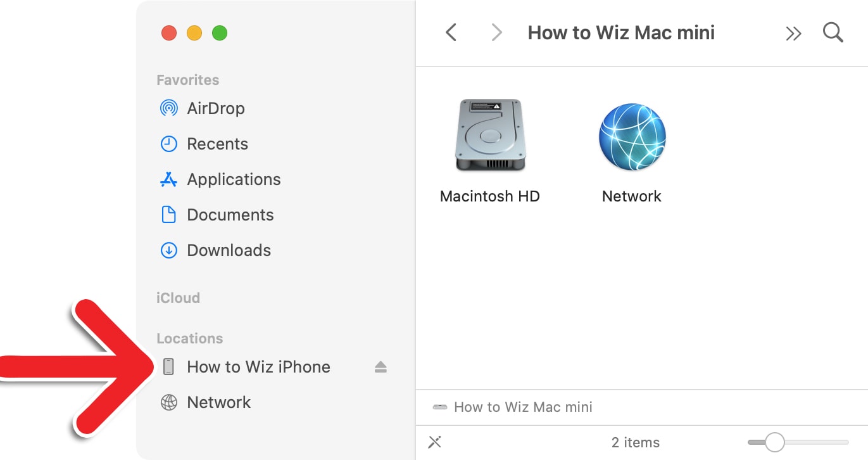
Task: Eject the How to Wiz iPhone
Action: coord(381,367)
